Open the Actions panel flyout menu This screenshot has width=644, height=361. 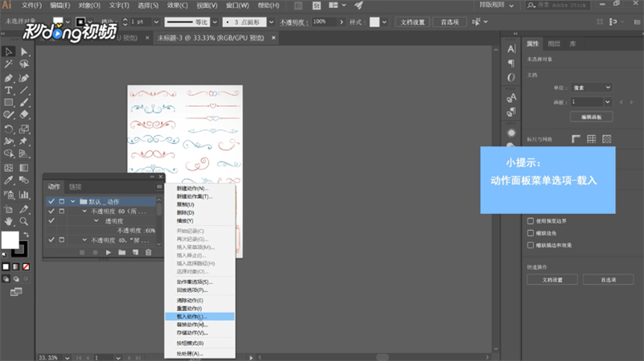(x=159, y=187)
